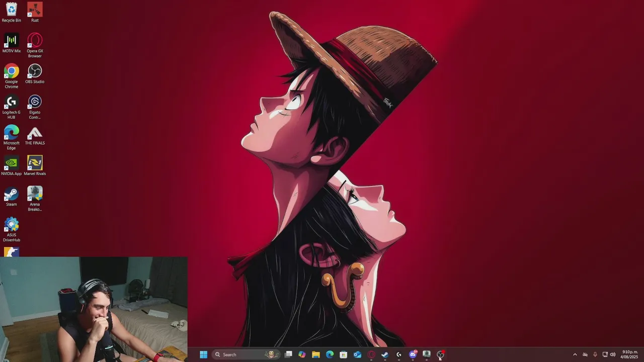Click the taskbar Search box
The image size is (644, 362).
pyautogui.click(x=246, y=354)
